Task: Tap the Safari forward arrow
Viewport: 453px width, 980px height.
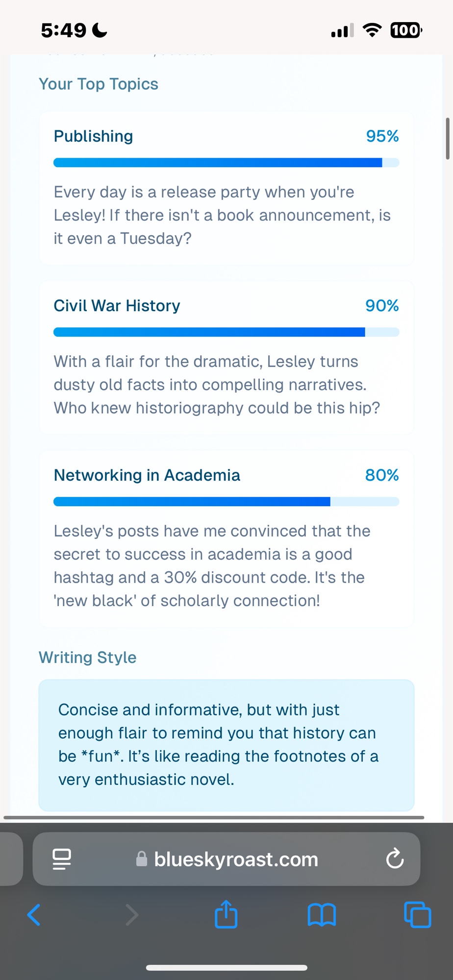Action: click(x=131, y=915)
